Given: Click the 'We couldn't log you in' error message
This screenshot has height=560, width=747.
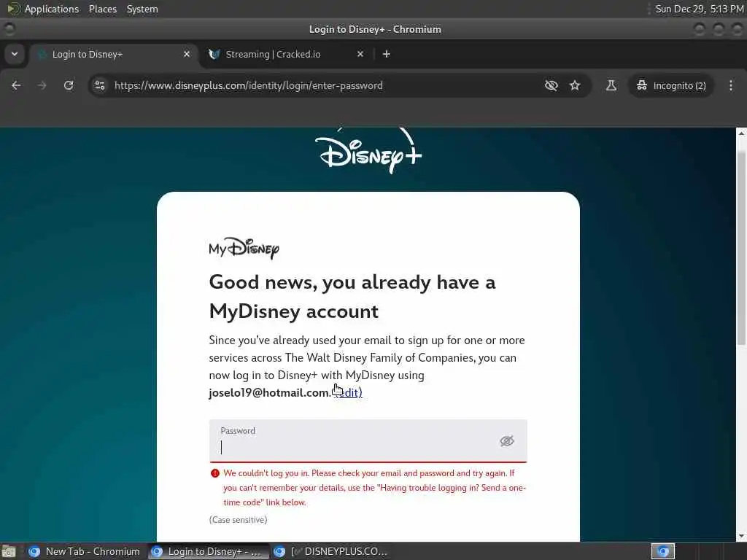Looking at the screenshot, I should pyautogui.click(x=374, y=488).
